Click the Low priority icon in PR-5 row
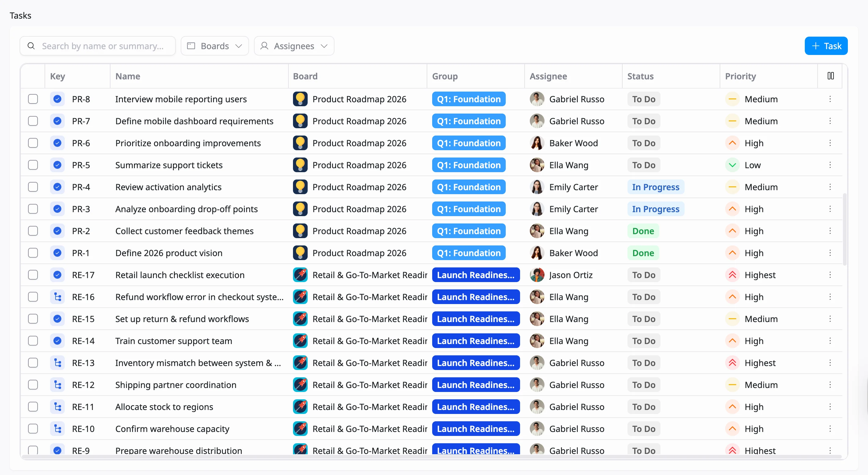The height and width of the screenshot is (475, 868). (732, 165)
